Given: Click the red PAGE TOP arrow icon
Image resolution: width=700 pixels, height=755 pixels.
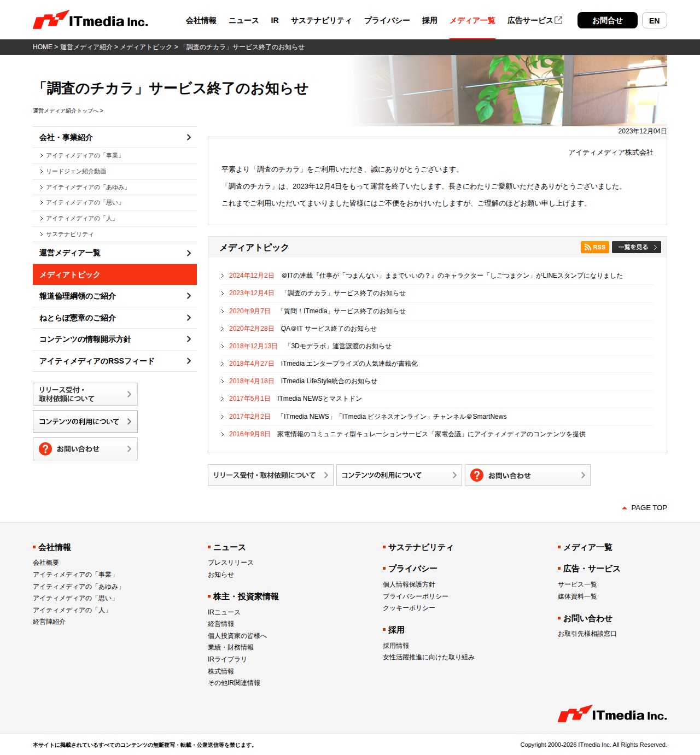Looking at the screenshot, I should 625,508.
